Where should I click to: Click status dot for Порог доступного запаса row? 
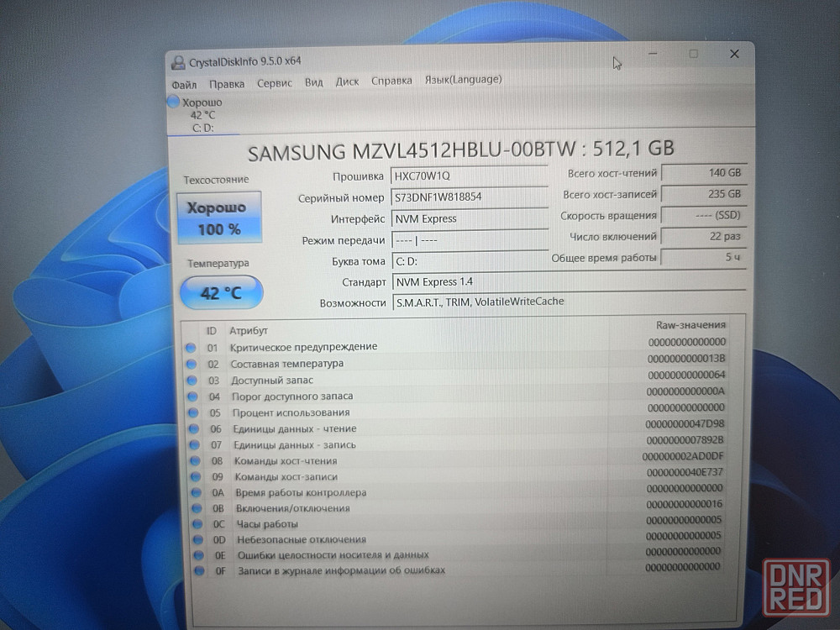click(x=192, y=397)
